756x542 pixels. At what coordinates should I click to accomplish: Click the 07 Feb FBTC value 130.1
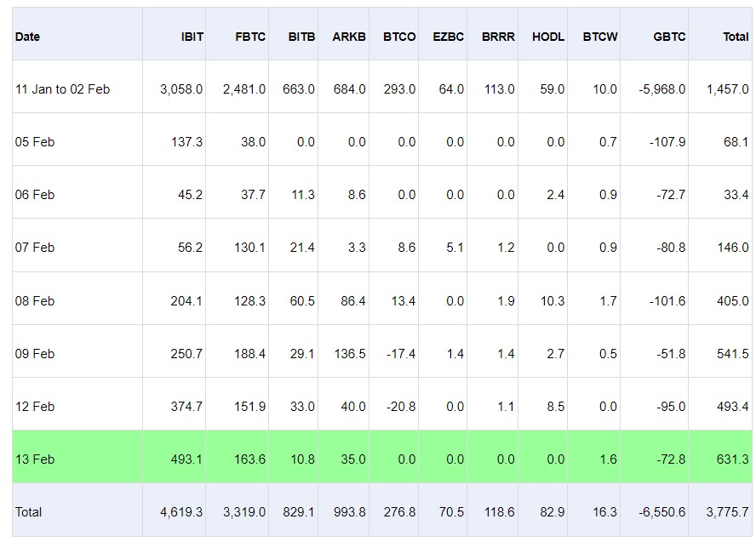(249, 248)
